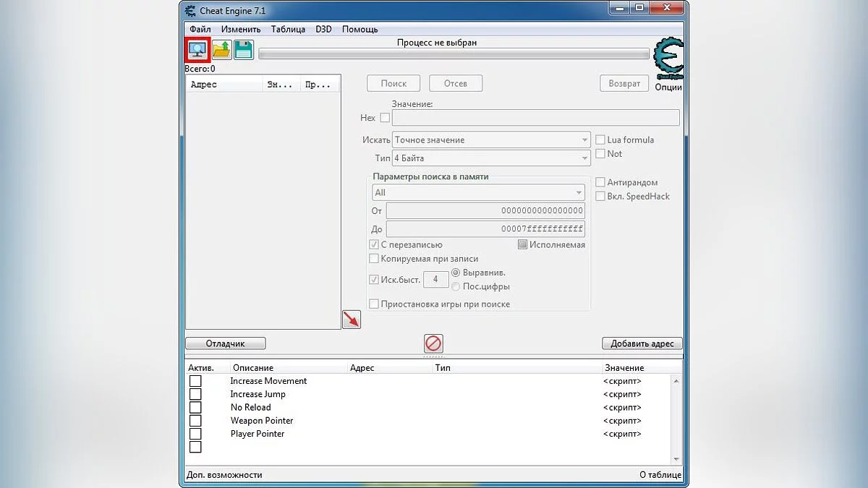Viewport: 868px width, 488px height.
Task: Click the Поиск button
Action: click(393, 83)
